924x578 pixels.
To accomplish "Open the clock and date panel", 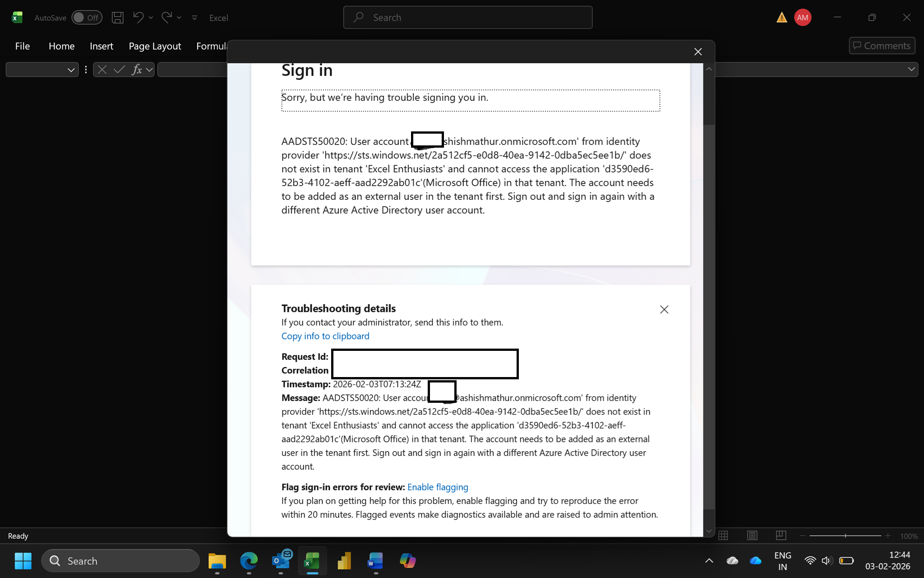I will pyautogui.click(x=887, y=560).
